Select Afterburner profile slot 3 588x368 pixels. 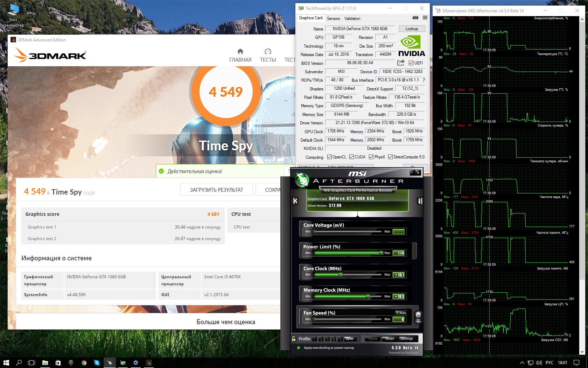click(327, 339)
